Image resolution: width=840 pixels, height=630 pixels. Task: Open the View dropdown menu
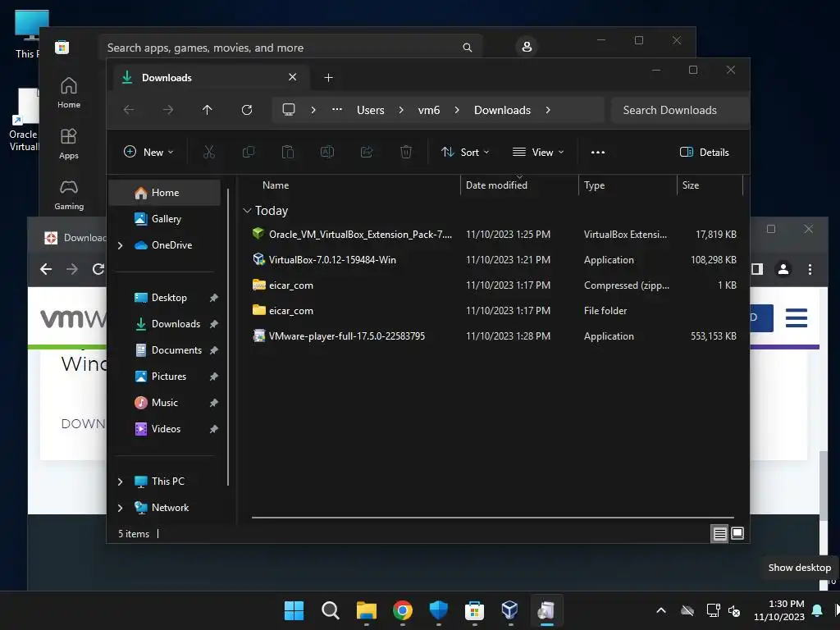click(x=538, y=152)
